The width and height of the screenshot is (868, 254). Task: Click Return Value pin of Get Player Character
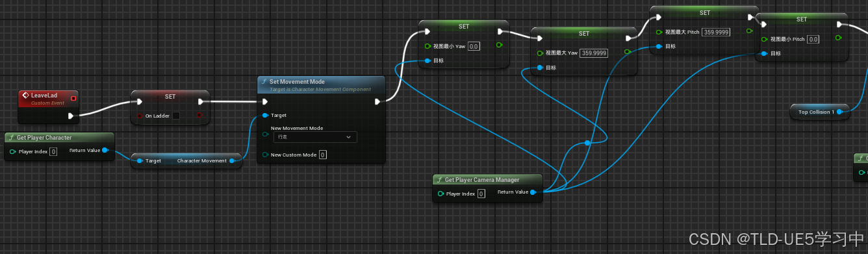(x=105, y=151)
